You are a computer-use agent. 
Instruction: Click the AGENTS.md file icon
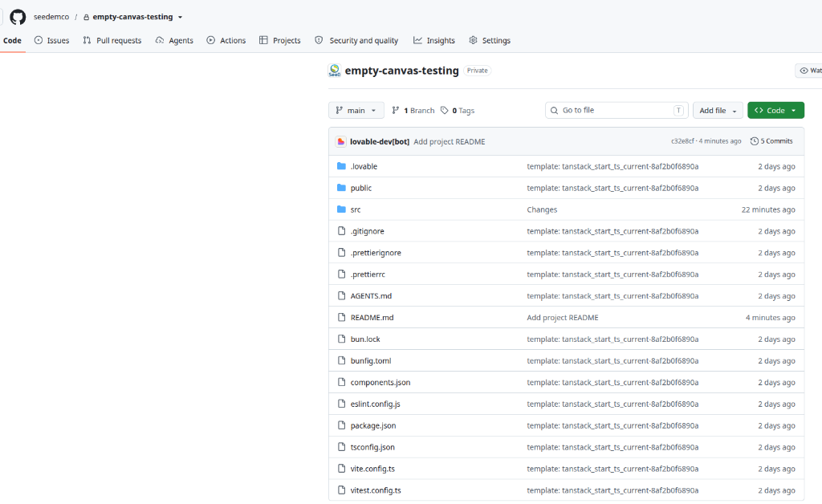tap(341, 295)
